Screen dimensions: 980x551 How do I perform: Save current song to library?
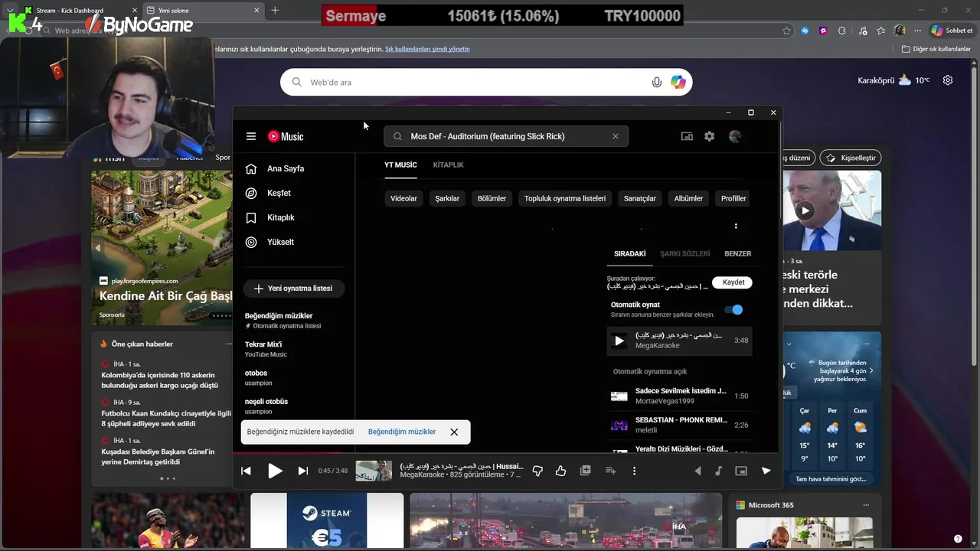click(x=586, y=471)
